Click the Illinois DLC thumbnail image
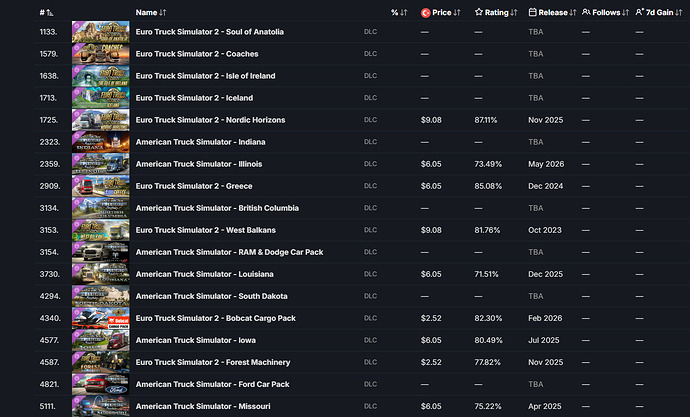Image resolution: width=690 pixels, height=417 pixels. pyautogui.click(x=101, y=164)
